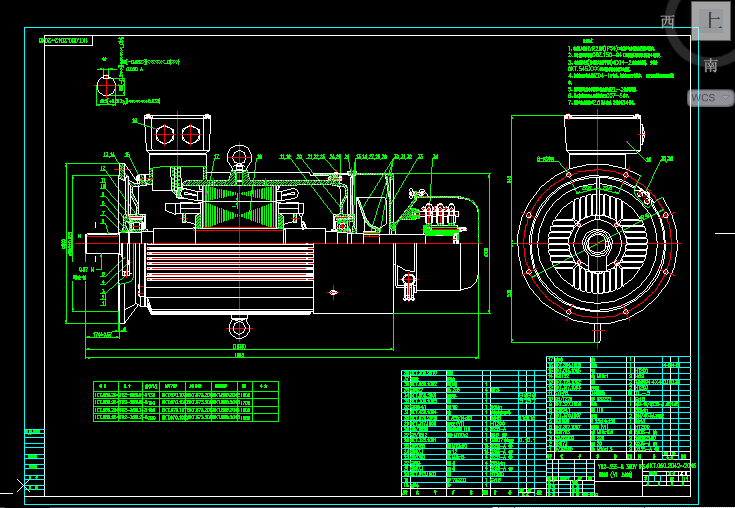Open the WCS coordinate system dropdown
This screenshot has height=508, width=735.
tap(709, 98)
